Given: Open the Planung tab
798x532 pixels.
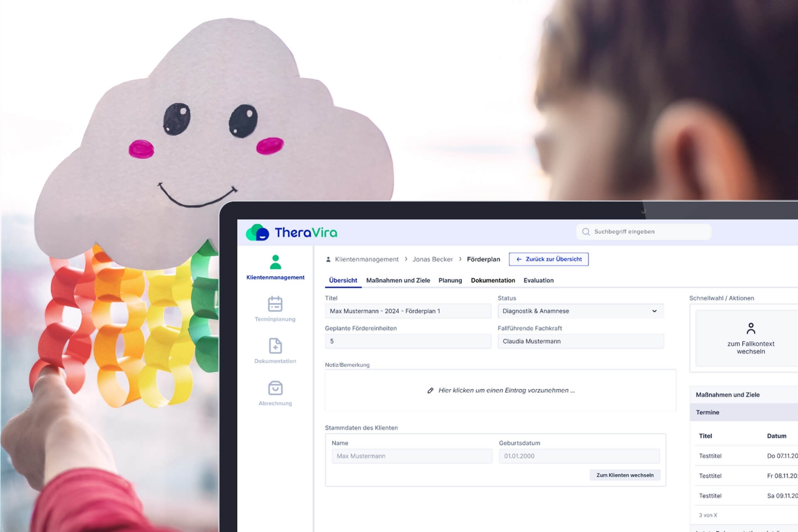Looking at the screenshot, I should coord(450,281).
